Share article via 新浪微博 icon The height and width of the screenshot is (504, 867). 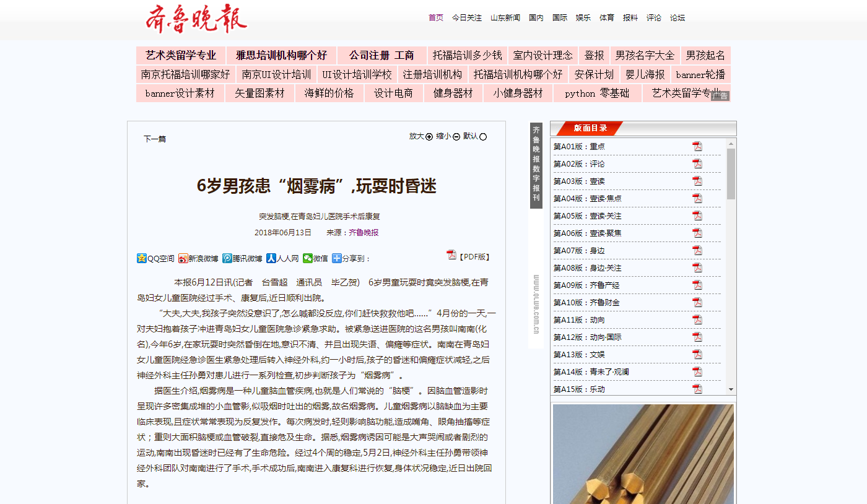point(183,258)
